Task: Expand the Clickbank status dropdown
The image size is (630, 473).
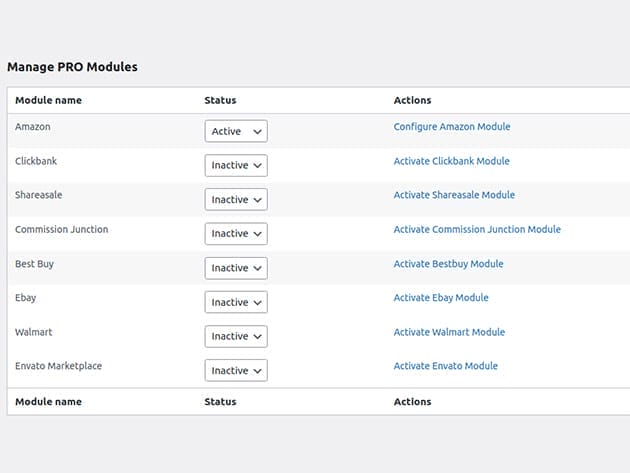Action: (x=236, y=165)
